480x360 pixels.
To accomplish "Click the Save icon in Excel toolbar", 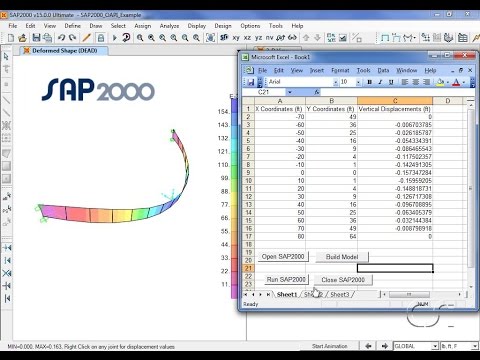I will coord(250,82).
